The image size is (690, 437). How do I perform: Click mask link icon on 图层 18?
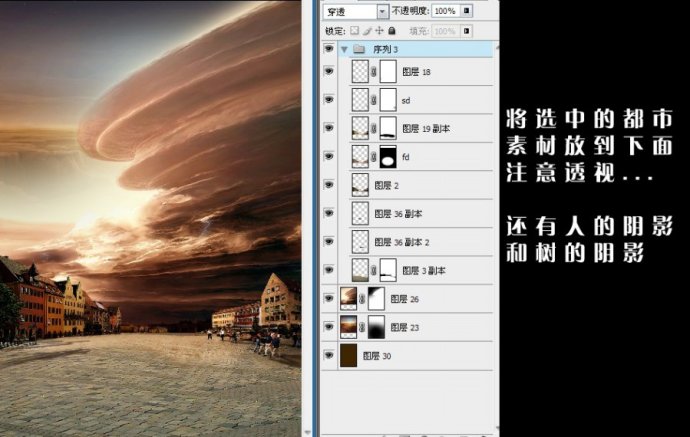(x=374, y=72)
